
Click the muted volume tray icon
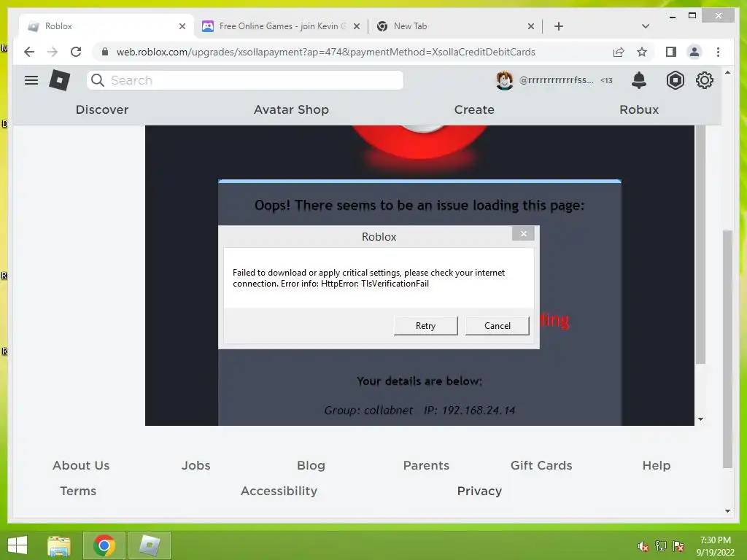click(x=643, y=546)
